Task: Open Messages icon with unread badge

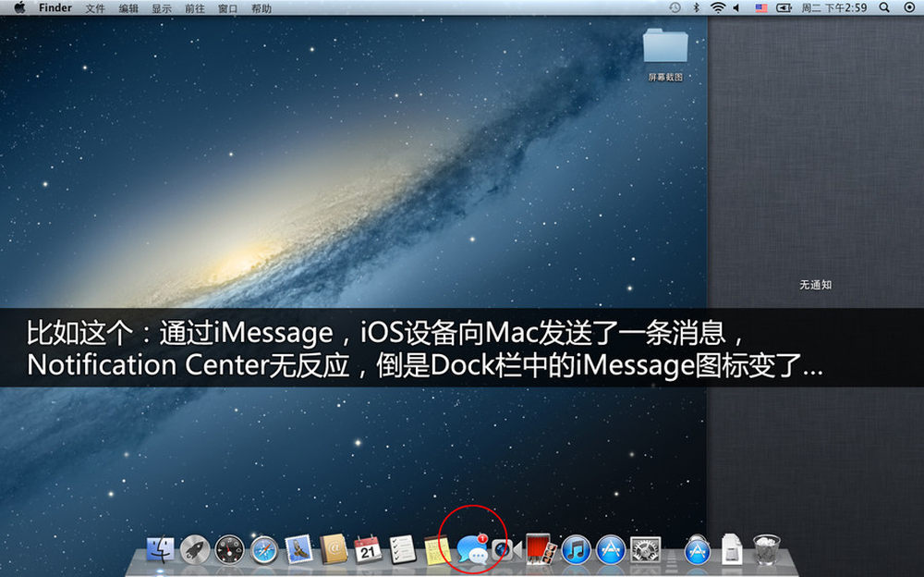Action: point(472,550)
